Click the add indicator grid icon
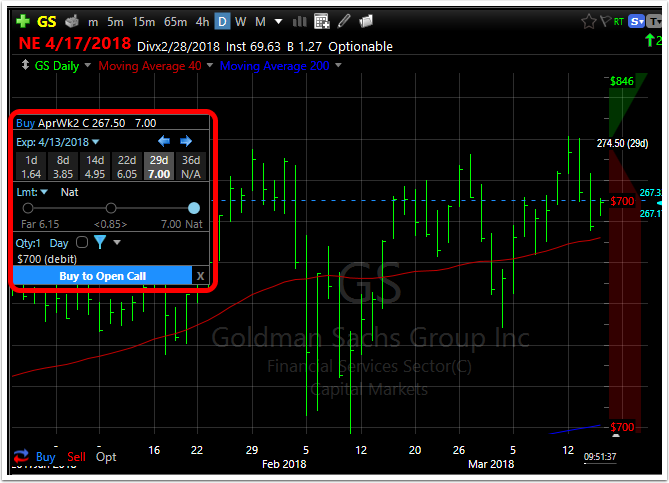The width and height of the screenshot is (669, 483). pyautogui.click(x=322, y=21)
